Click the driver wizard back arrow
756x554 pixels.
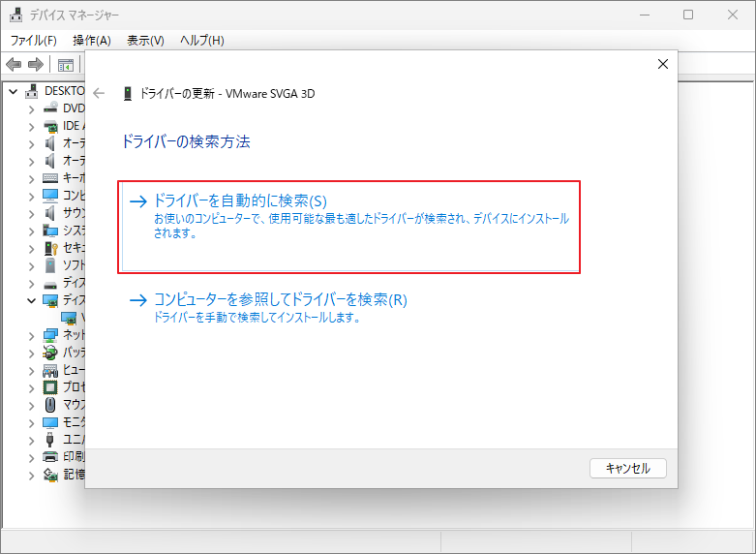(x=99, y=93)
